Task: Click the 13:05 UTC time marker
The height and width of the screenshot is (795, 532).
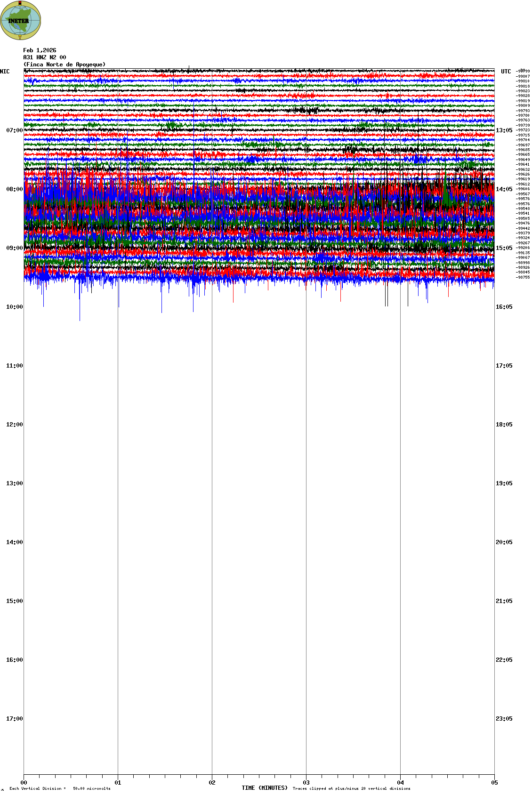Action: coord(504,130)
